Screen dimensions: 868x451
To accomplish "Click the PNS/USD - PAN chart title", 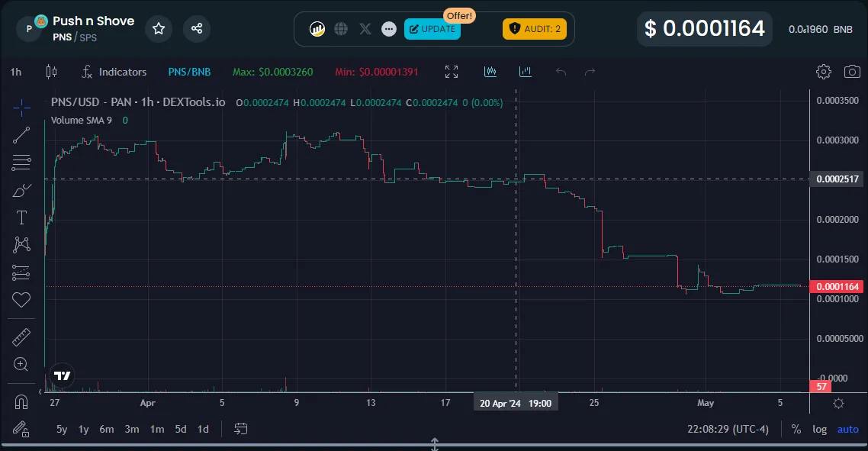I will [138, 102].
